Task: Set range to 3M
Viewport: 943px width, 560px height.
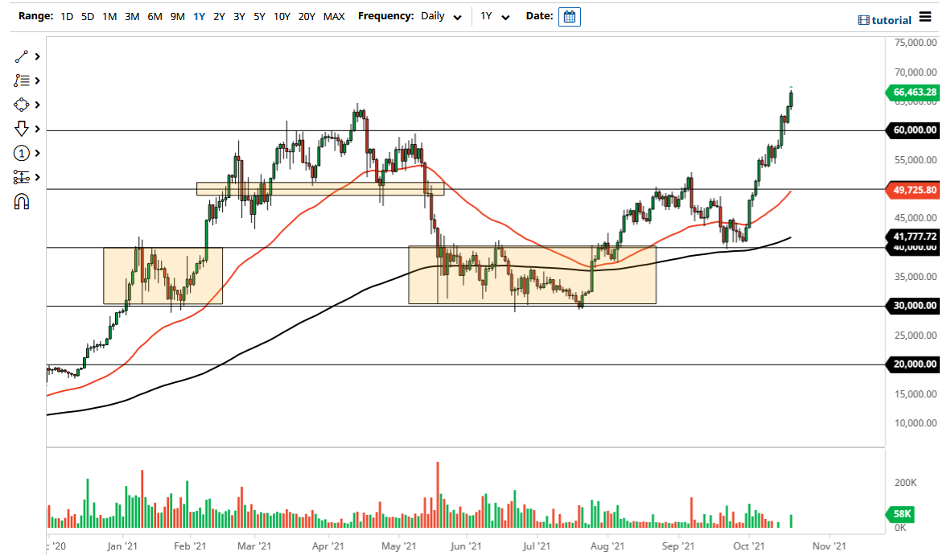Action: click(132, 17)
